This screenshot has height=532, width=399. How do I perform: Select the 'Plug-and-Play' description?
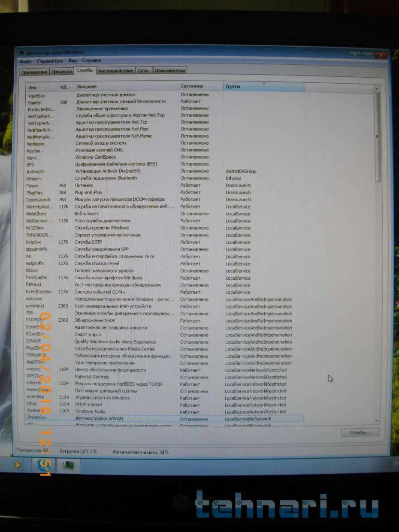[x=89, y=193]
